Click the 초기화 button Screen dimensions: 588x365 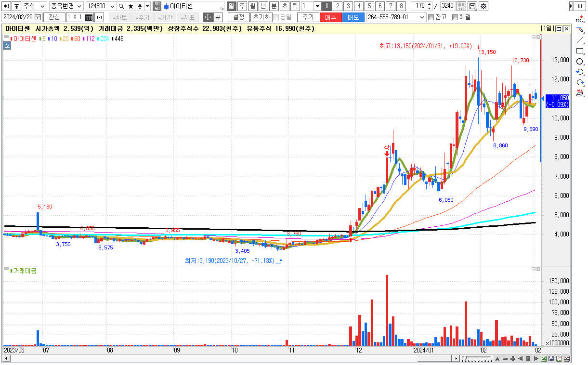[261, 17]
